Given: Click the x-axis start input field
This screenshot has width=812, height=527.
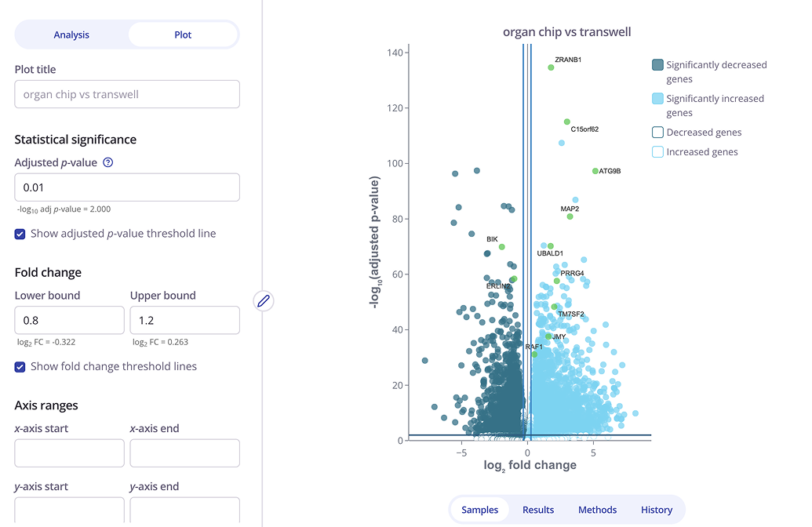Looking at the screenshot, I should 69,452.
